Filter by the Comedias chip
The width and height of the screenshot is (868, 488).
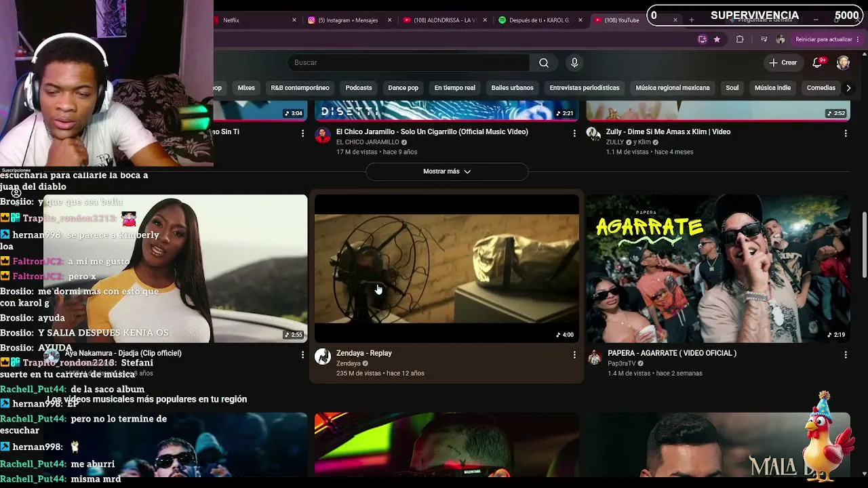[x=821, y=88]
